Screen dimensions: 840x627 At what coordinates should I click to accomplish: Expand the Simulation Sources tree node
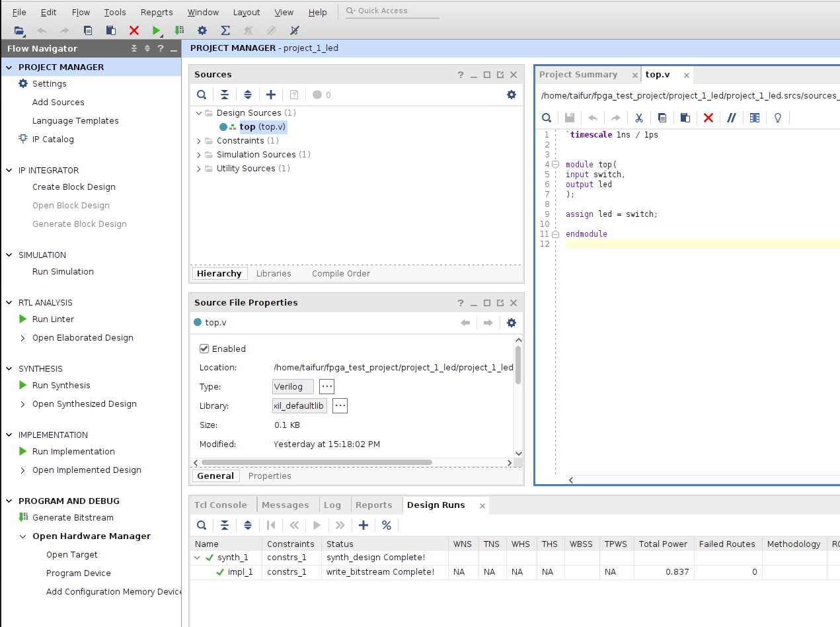[198, 155]
